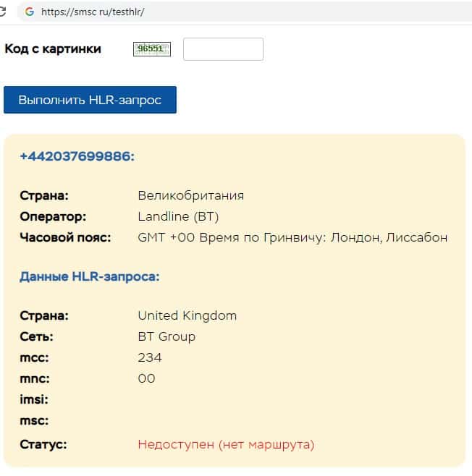472x476 pixels.
Task: Click the red Недоступен status text
Action: point(226,444)
